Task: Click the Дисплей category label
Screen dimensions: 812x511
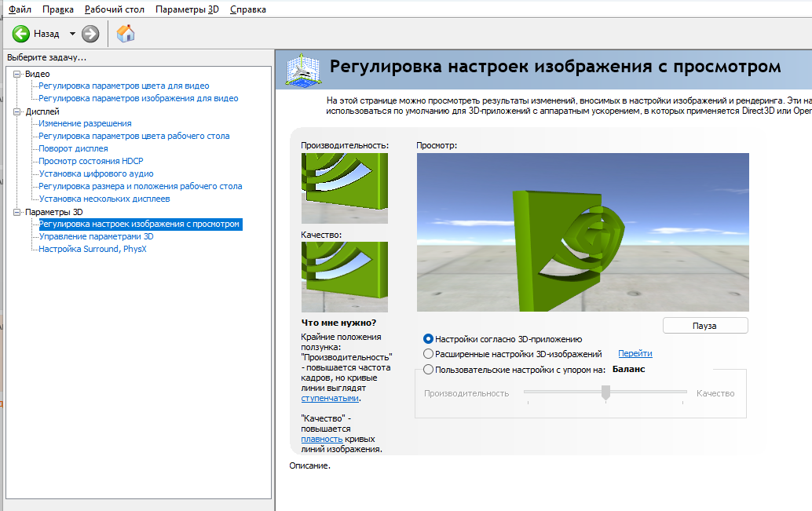Action: point(42,111)
